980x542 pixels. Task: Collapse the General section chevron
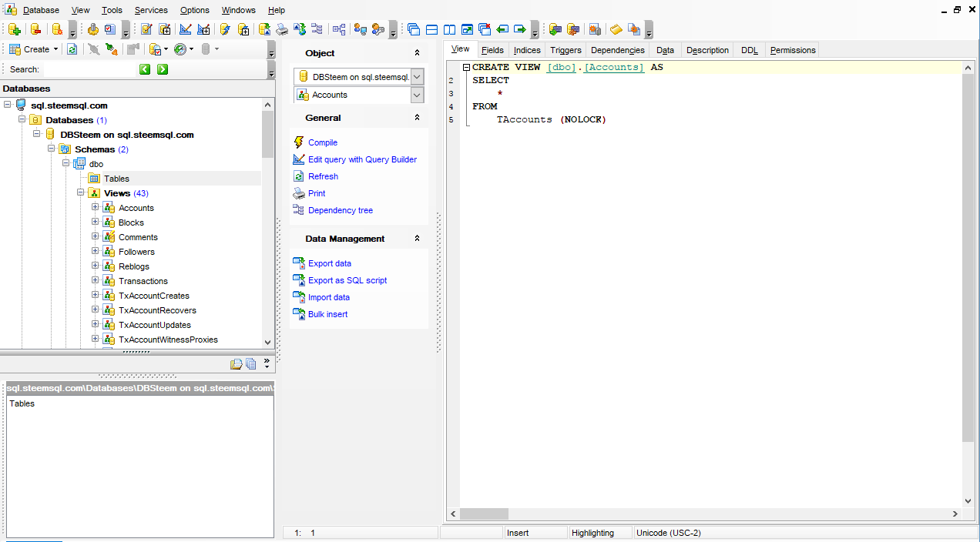click(417, 118)
